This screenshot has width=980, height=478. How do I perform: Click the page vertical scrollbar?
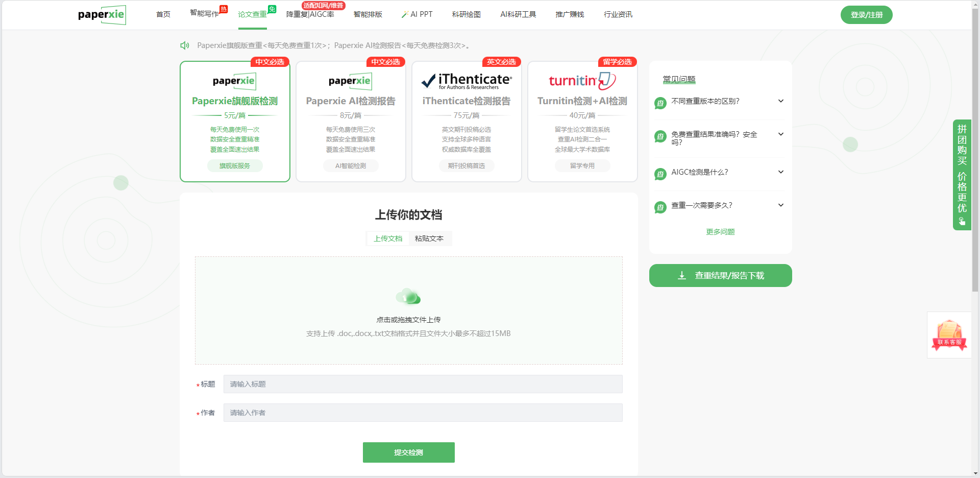coord(975,153)
